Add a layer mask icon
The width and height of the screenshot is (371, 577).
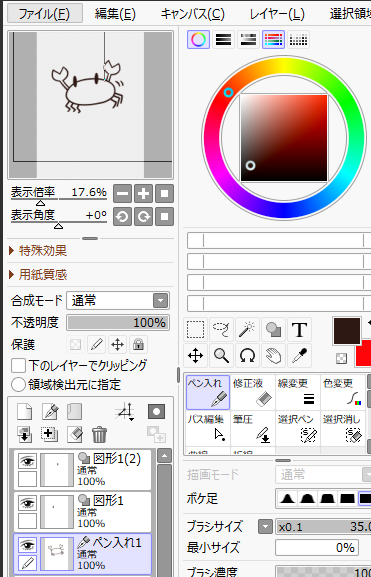pyautogui.click(x=156, y=412)
